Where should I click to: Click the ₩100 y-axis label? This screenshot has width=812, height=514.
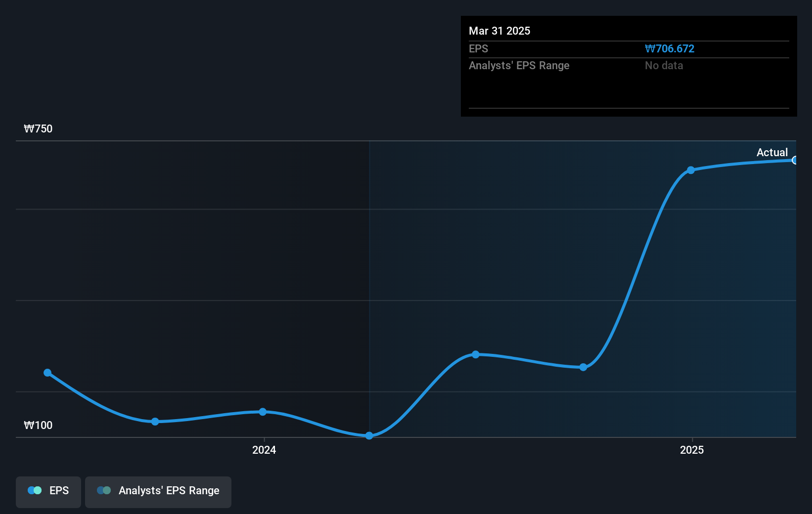pyautogui.click(x=38, y=426)
